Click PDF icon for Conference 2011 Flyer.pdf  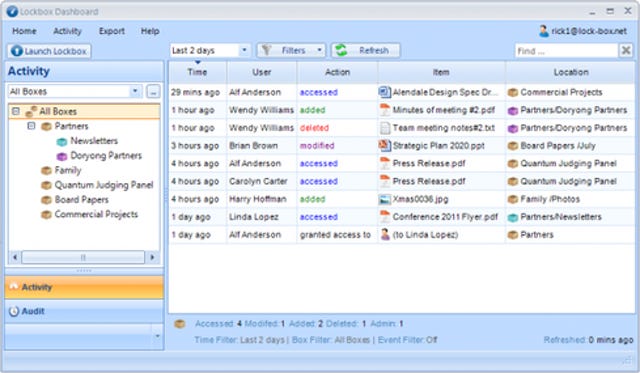(x=384, y=217)
